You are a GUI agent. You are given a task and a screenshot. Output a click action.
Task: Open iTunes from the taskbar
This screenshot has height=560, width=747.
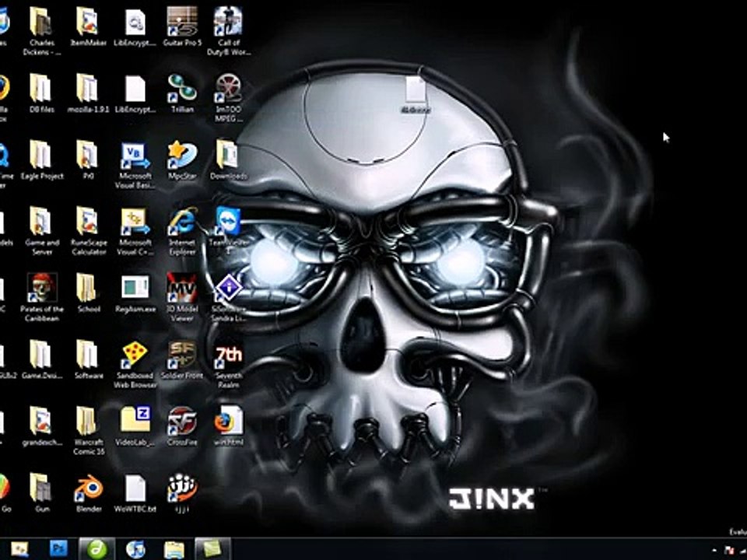(x=135, y=549)
